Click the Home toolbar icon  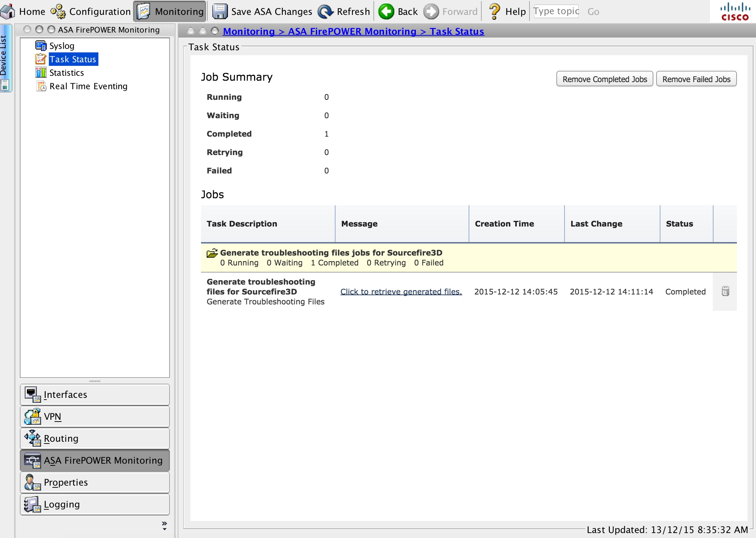click(8, 12)
